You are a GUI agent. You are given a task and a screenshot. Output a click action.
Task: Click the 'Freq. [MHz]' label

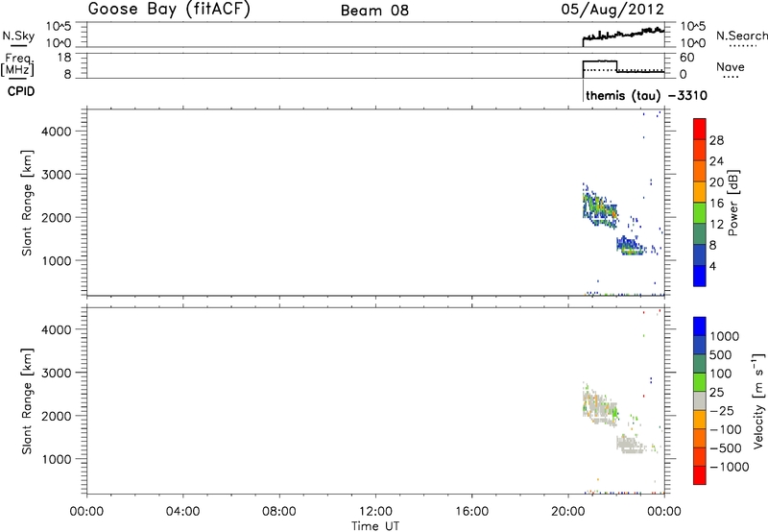pos(18,64)
